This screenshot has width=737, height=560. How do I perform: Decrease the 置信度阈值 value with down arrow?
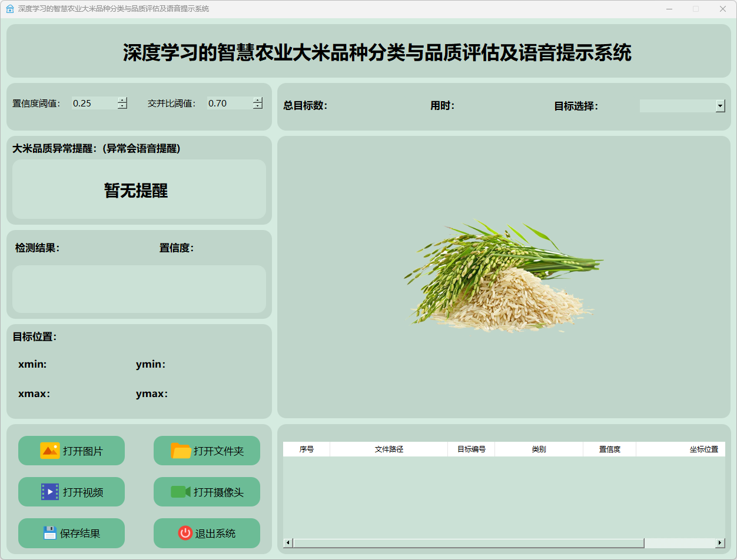122,106
